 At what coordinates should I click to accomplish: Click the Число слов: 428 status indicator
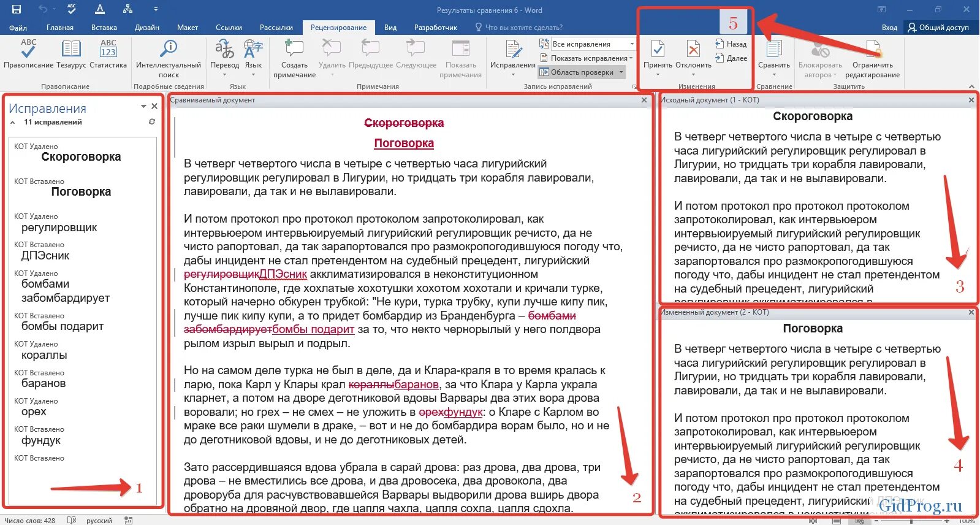pyautogui.click(x=30, y=520)
